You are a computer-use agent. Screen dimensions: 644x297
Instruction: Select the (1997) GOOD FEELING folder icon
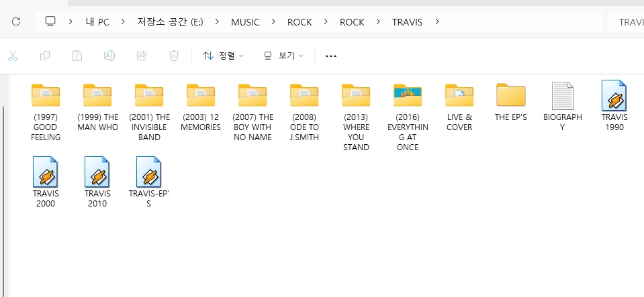(x=46, y=95)
